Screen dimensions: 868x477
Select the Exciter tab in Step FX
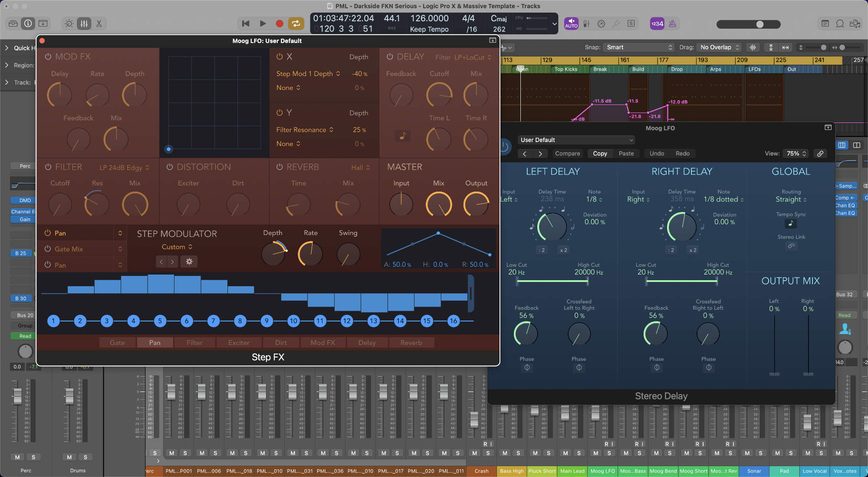pyautogui.click(x=239, y=342)
